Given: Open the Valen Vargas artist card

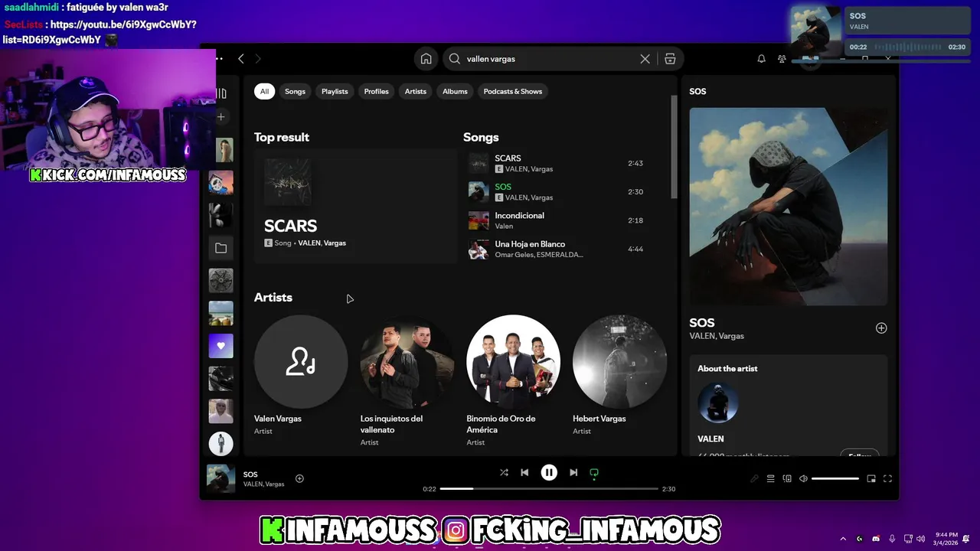Looking at the screenshot, I should click(x=301, y=375).
